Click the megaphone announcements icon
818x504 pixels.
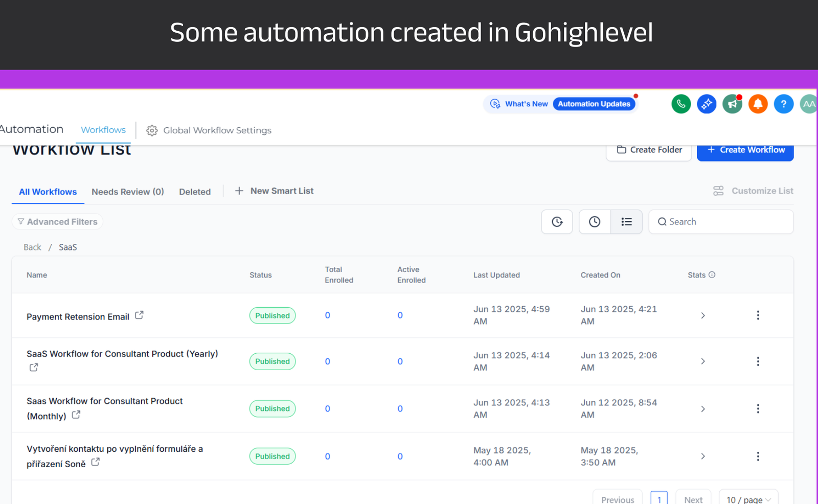point(732,104)
